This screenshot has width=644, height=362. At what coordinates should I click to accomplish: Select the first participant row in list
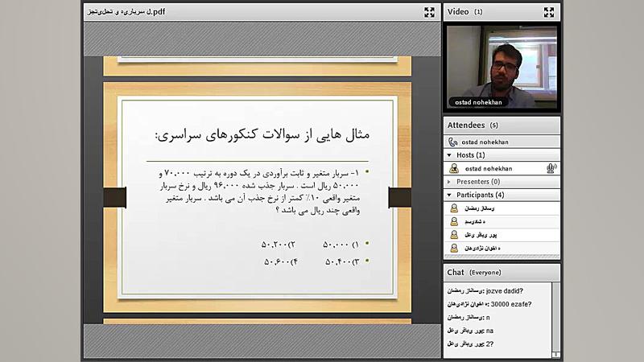(502, 208)
